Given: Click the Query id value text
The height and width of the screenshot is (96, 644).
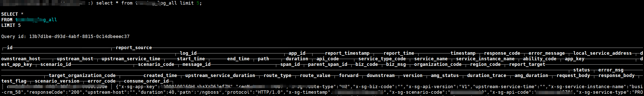Looking at the screenshot, I should (x=79, y=36).
